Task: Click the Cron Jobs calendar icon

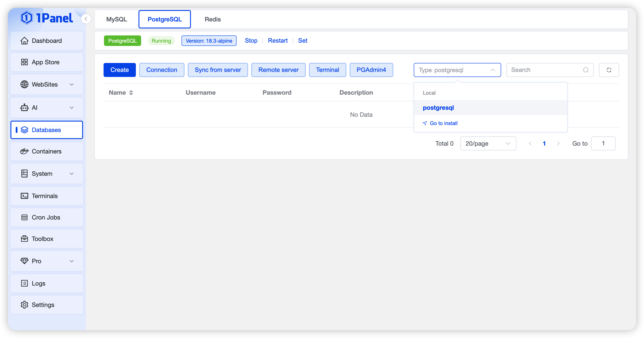Action: (24, 217)
